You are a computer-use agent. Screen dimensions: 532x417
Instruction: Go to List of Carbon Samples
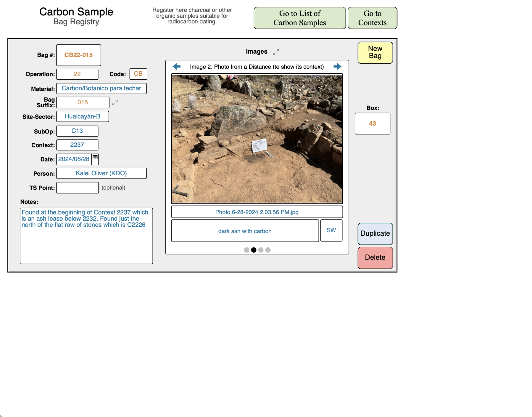299,18
